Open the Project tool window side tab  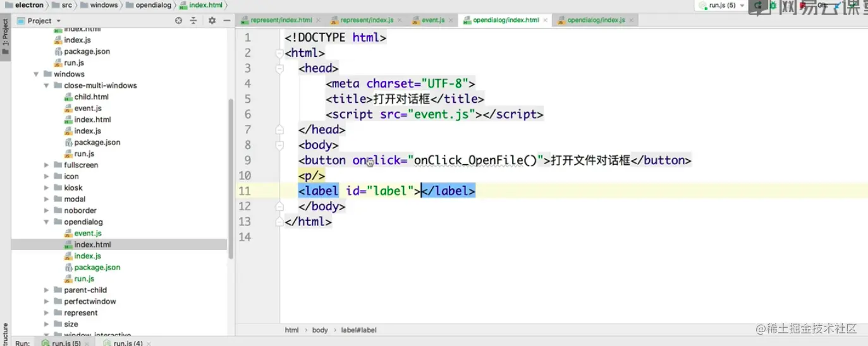tap(5, 37)
